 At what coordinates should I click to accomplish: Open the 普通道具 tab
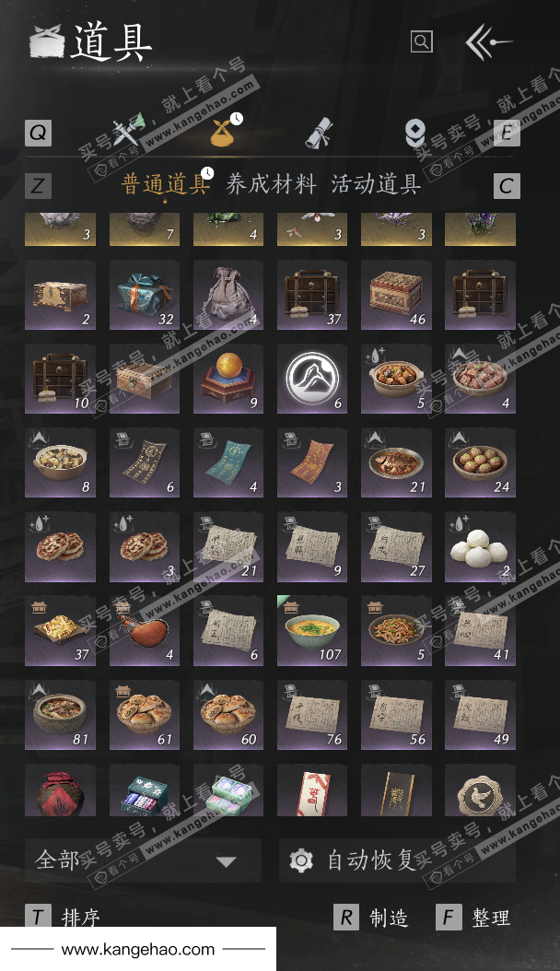click(165, 184)
